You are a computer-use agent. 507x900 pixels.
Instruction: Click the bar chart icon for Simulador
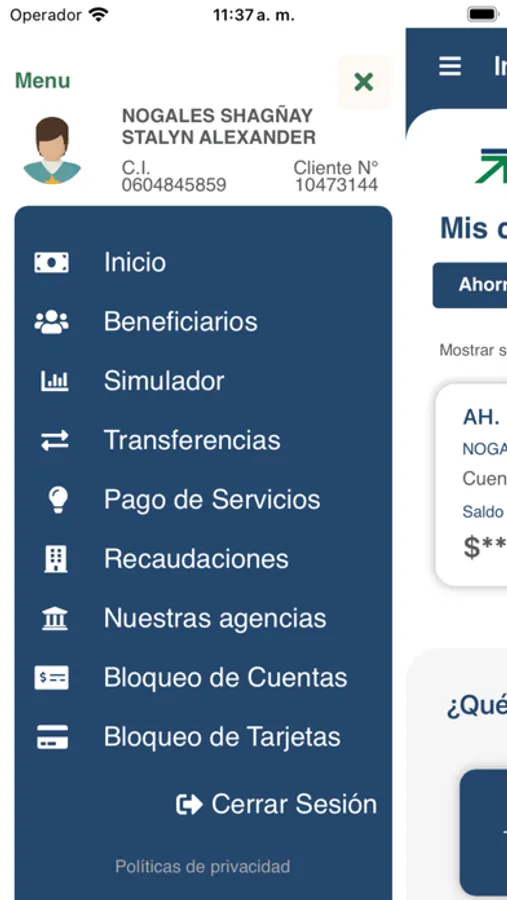click(x=55, y=381)
